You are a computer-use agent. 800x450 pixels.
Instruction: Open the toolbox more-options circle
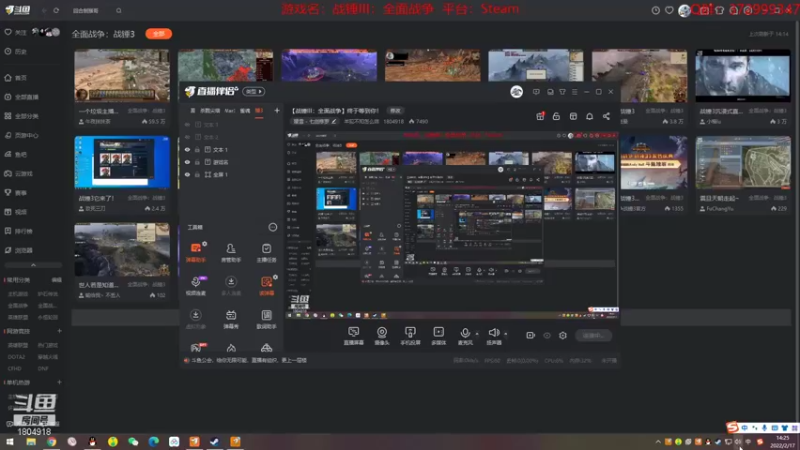pyautogui.click(x=273, y=227)
